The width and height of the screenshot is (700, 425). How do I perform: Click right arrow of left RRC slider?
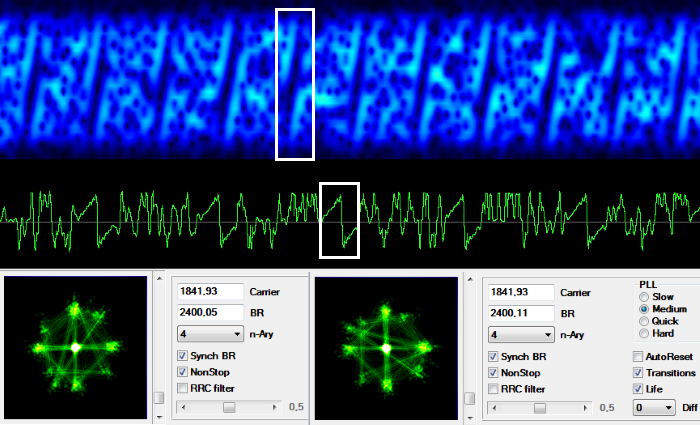(x=275, y=407)
